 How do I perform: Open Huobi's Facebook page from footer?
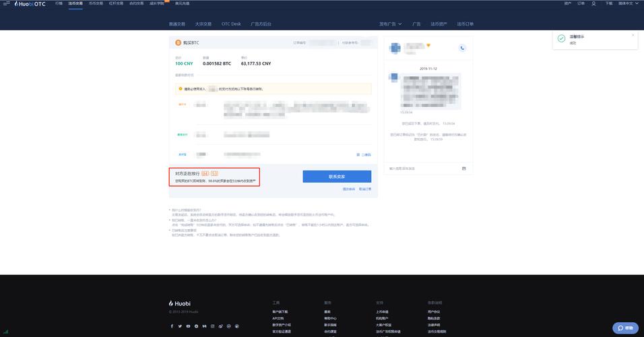172,326
